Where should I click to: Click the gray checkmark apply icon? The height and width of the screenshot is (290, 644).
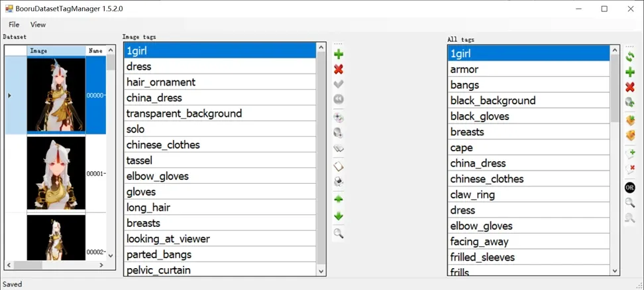(x=339, y=84)
